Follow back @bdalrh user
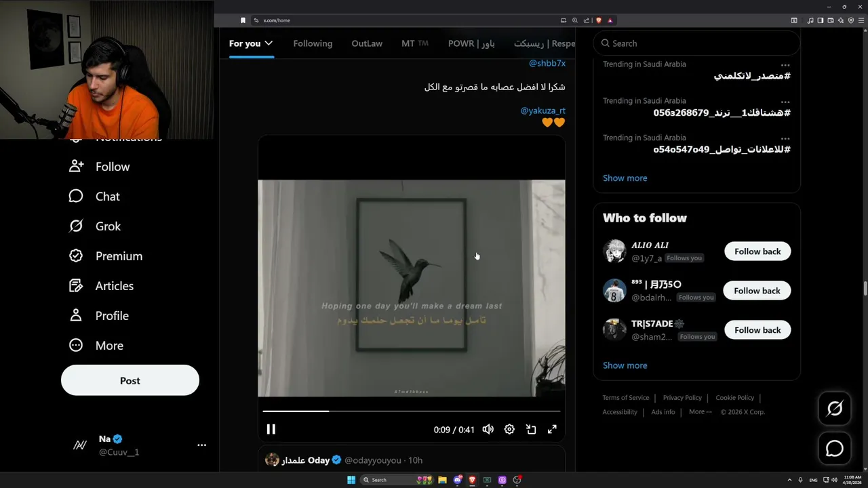Viewport: 868px width, 488px height. click(757, 291)
